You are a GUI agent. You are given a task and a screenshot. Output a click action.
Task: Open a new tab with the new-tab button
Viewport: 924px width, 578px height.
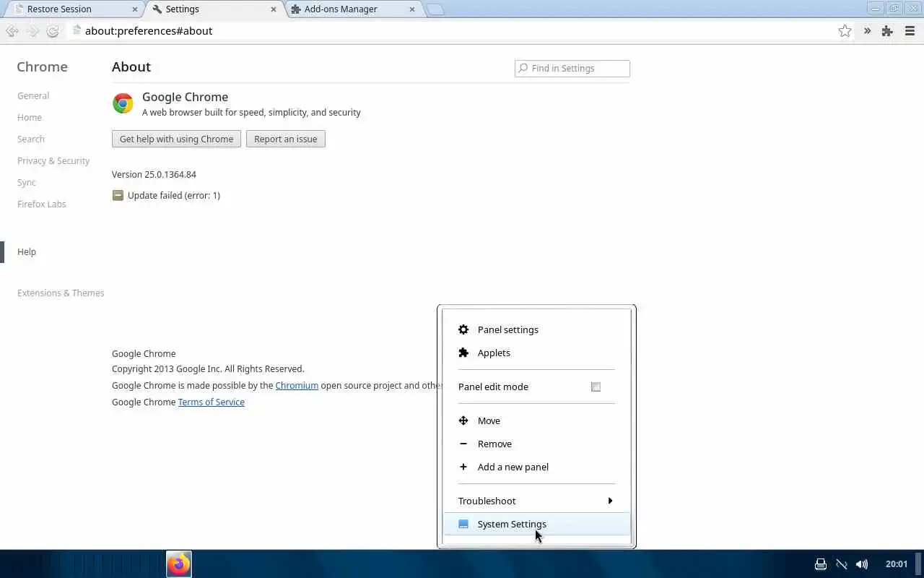435,9
